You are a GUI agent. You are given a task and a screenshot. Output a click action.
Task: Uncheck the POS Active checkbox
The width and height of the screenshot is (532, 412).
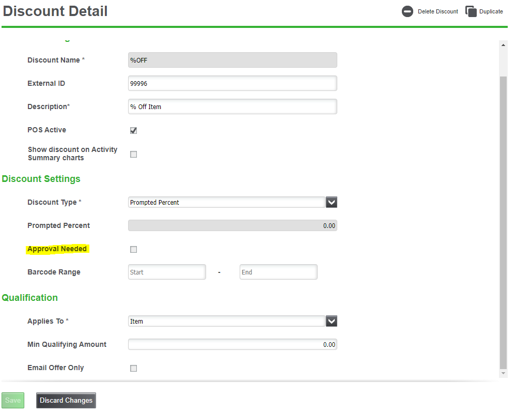[x=134, y=130]
